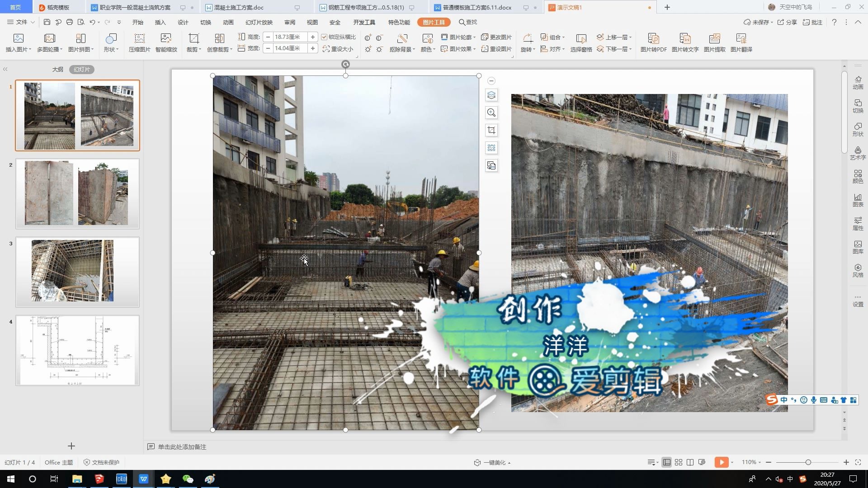Click the 批注 comment button
This screenshot has height=488, width=868.
[812, 22]
